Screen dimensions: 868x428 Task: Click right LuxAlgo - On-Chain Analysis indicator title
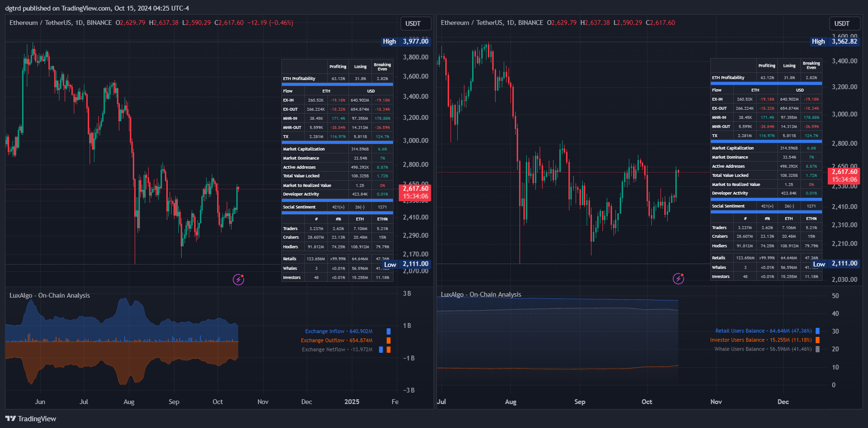(x=481, y=295)
